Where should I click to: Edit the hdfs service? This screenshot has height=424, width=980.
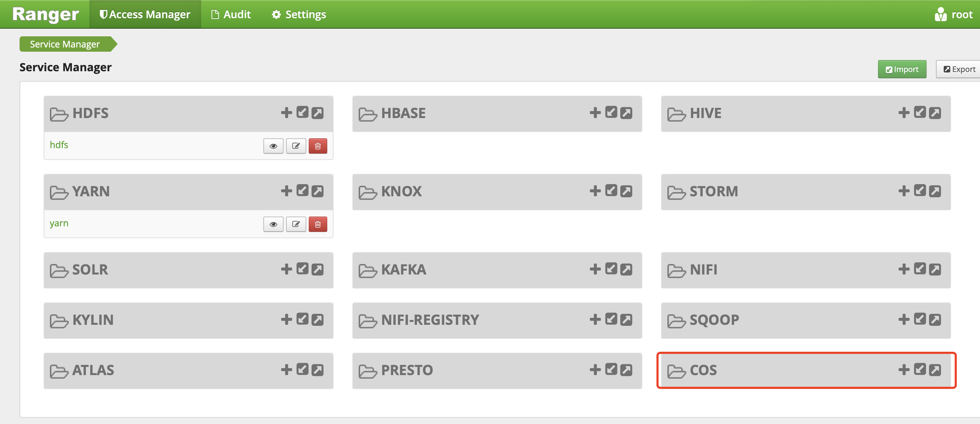point(295,146)
